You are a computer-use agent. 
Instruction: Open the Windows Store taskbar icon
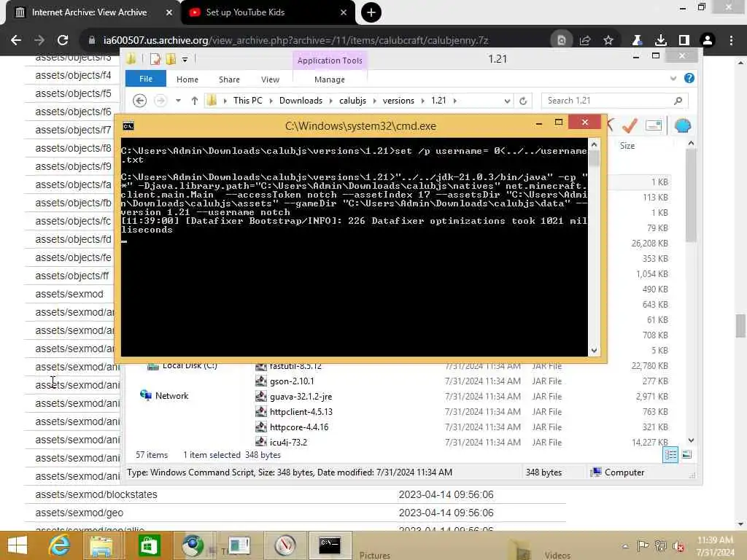(x=149, y=545)
